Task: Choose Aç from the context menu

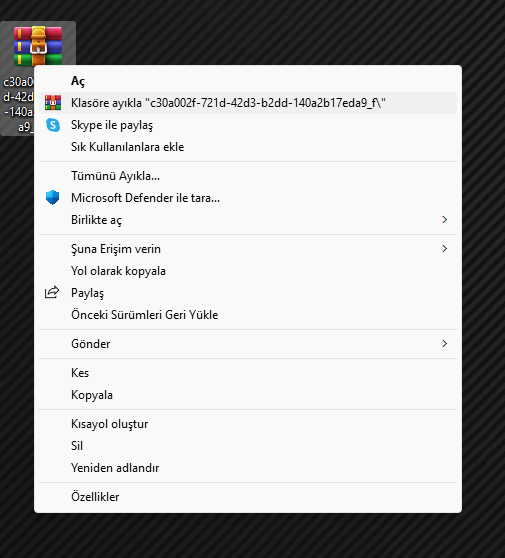Action: tap(248, 81)
